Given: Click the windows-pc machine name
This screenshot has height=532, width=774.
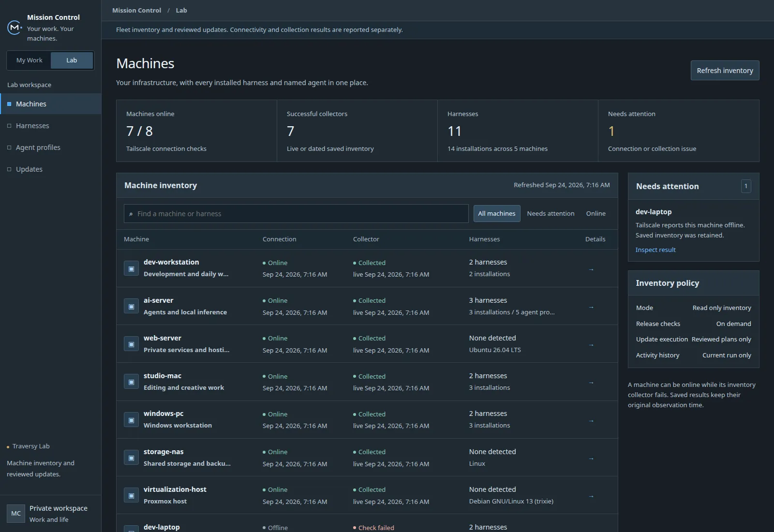Looking at the screenshot, I should tap(164, 414).
